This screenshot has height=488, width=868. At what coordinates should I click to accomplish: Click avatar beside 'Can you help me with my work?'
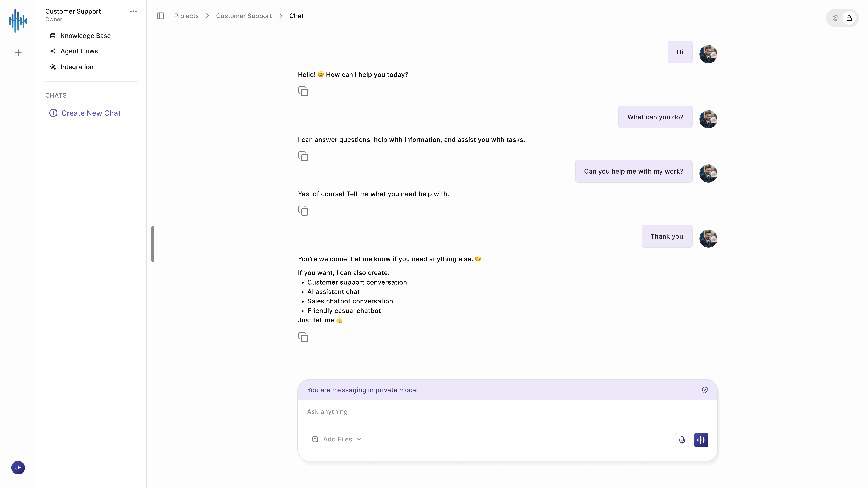708,174
